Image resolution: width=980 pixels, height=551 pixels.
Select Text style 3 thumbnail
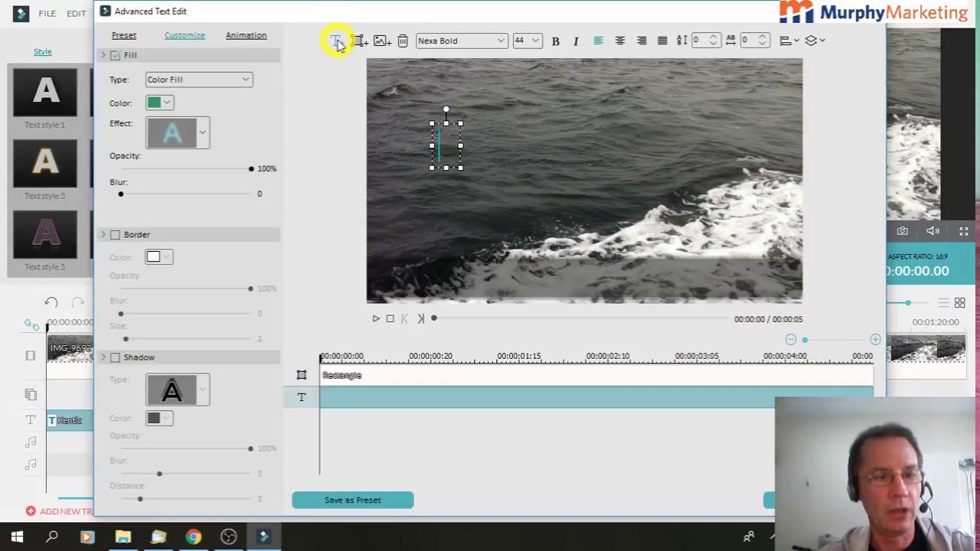[x=45, y=163]
